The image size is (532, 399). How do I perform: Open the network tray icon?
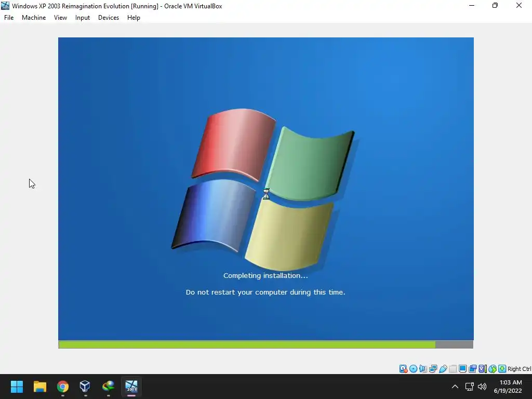470,387
